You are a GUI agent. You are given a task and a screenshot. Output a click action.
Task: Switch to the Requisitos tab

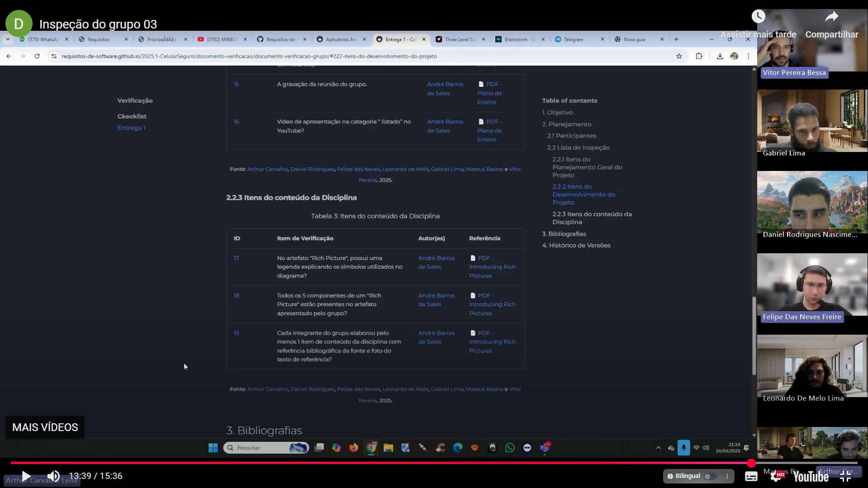pos(99,39)
